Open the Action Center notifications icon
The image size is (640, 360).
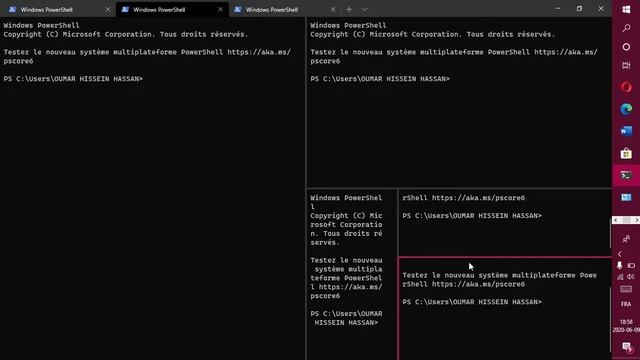(626, 347)
